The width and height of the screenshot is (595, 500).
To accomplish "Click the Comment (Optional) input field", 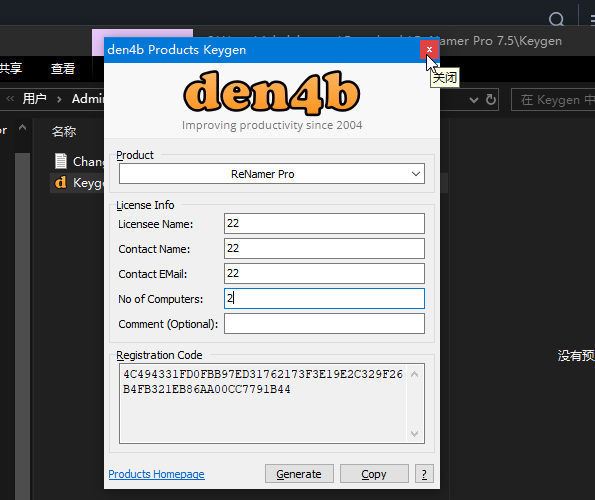I will 324,324.
